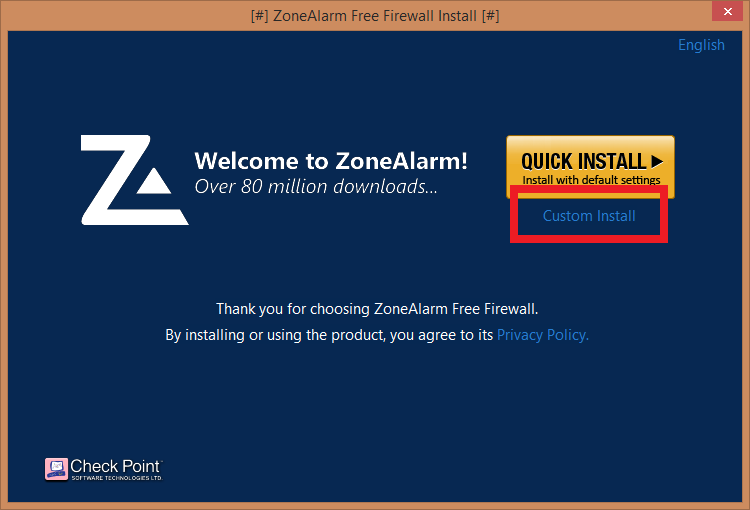Change the installer language from English
This screenshot has height=510, width=750.
pyautogui.click(x=701, y=45)
